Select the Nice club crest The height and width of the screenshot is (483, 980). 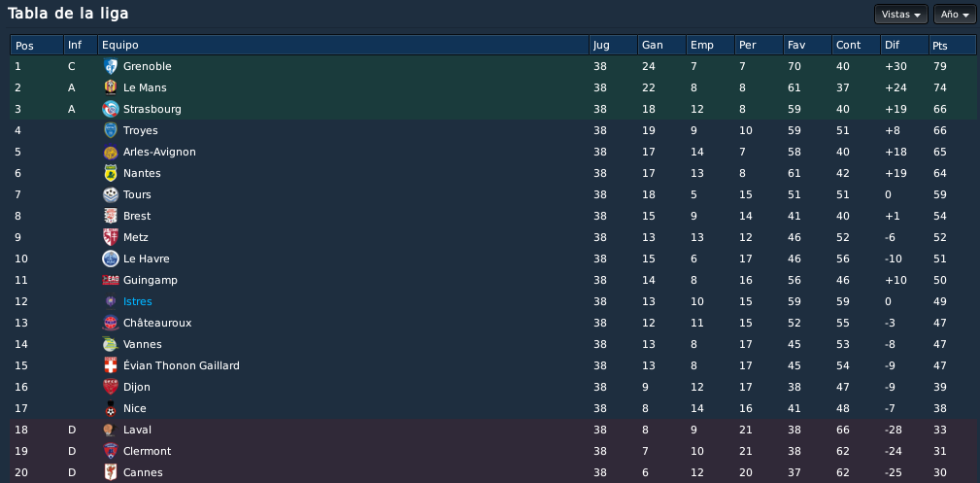(x=111, y=408)
